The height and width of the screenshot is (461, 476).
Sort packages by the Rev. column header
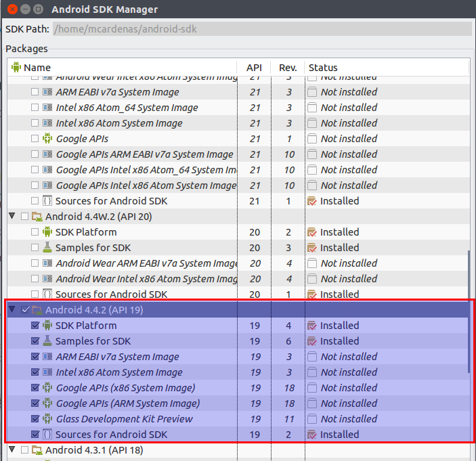(288, 67)
